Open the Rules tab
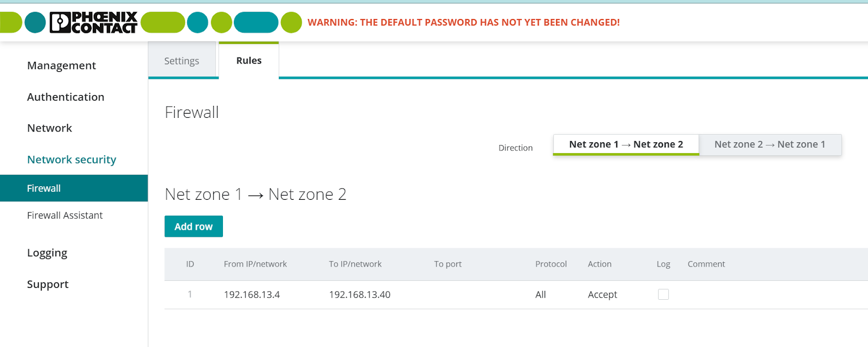 248,60
